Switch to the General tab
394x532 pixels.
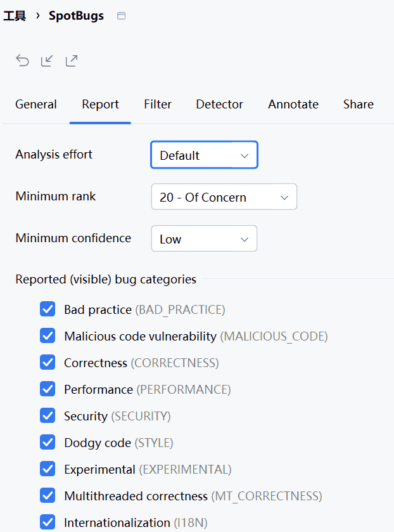click(36, 105)
